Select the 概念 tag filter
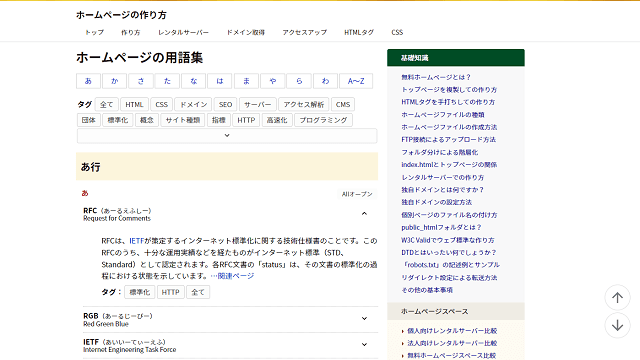 (x=147, y=120)
